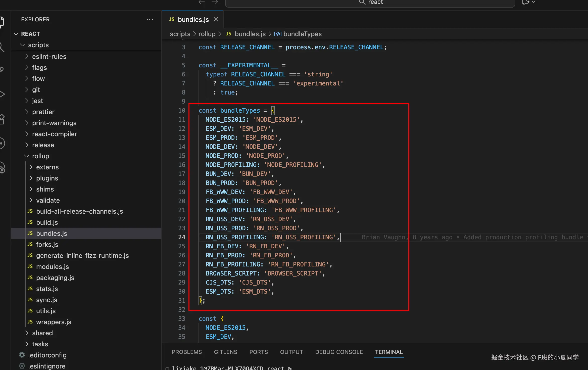Click the bundleTypes breadcrumb symbol
Viewport: 588px width, 370px height.
tap(302, 34)
